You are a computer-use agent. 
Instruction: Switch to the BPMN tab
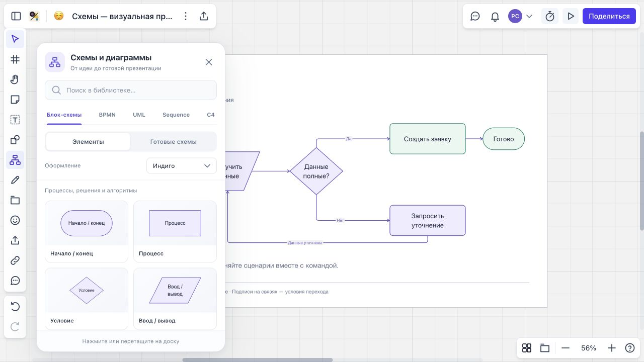(x=107, y=115)
